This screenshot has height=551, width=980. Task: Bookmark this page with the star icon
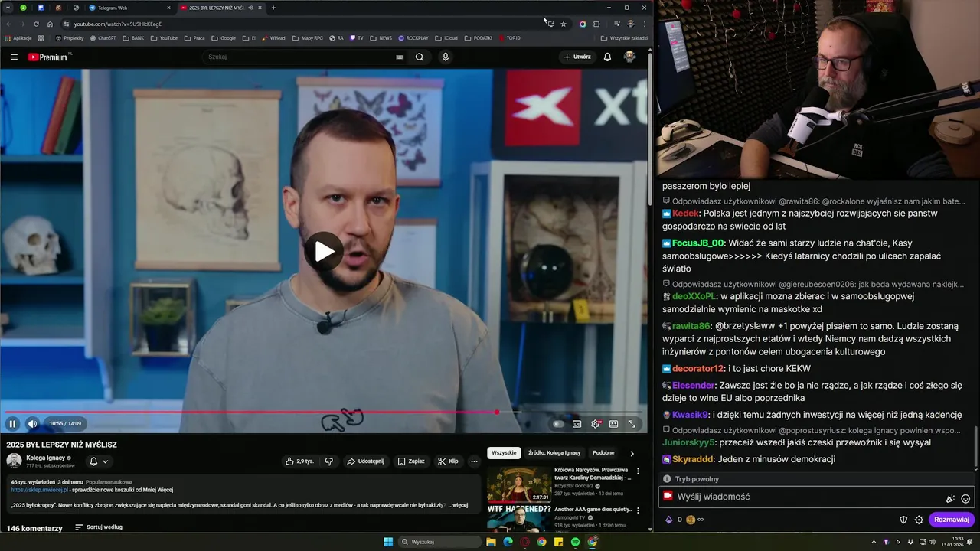click(563, 24)
